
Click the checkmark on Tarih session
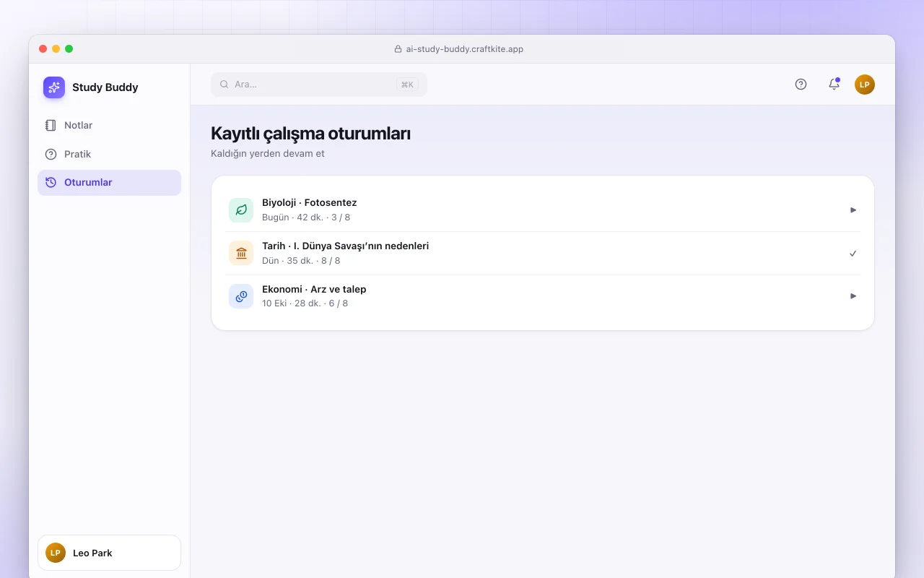click(x=853, y=254)
